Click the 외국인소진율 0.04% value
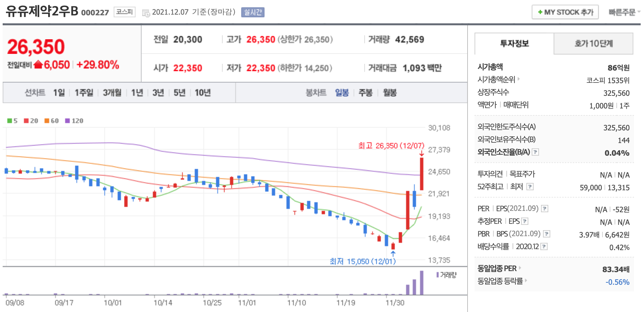 (617, 153)
